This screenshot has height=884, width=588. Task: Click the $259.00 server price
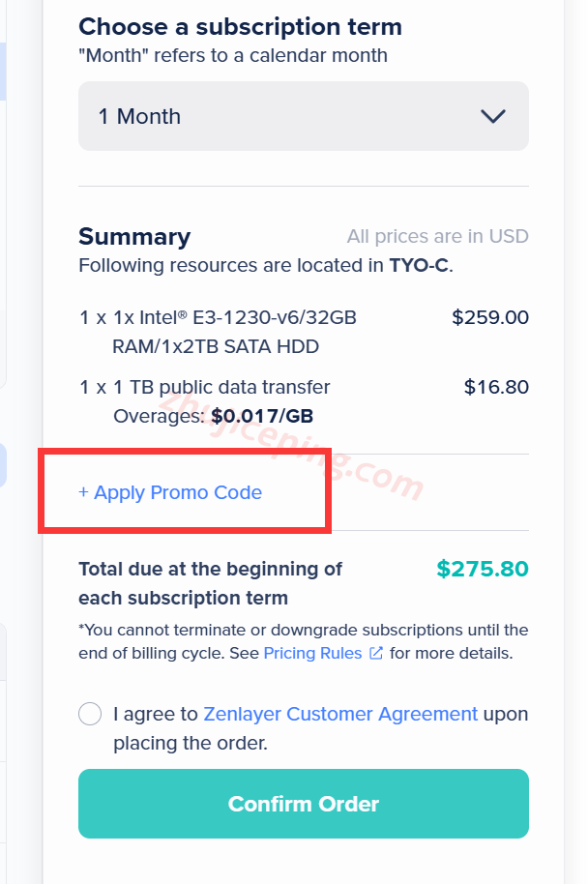point(489,317)
